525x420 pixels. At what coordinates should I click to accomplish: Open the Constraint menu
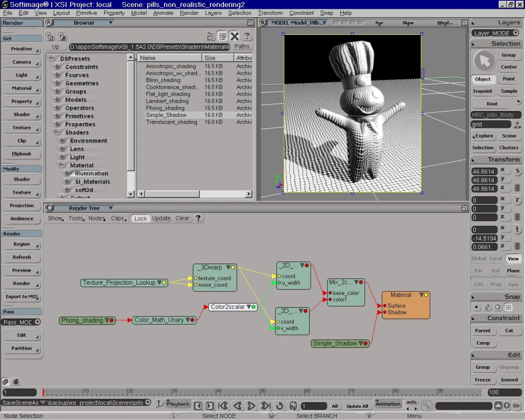point(301,13)
